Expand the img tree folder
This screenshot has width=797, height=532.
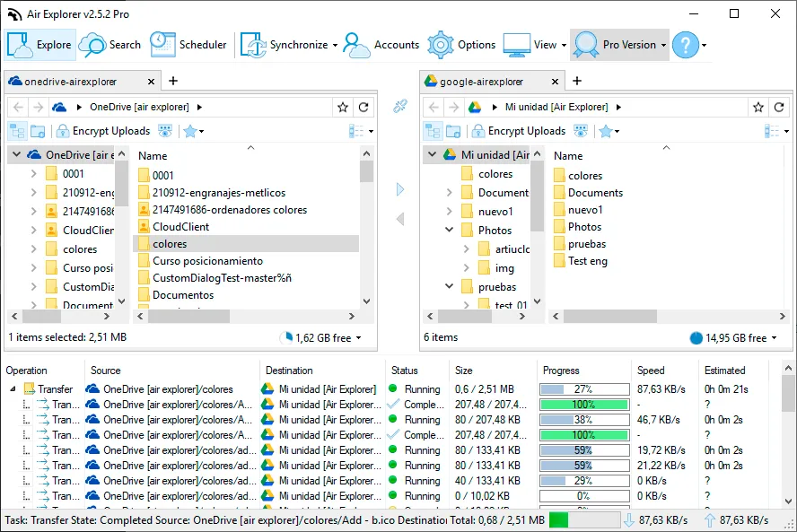click(466, 267)
